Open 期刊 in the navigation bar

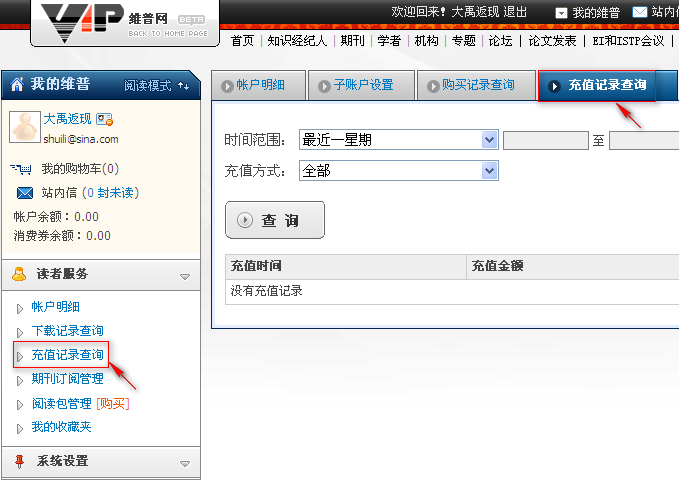tap(352, 41)
